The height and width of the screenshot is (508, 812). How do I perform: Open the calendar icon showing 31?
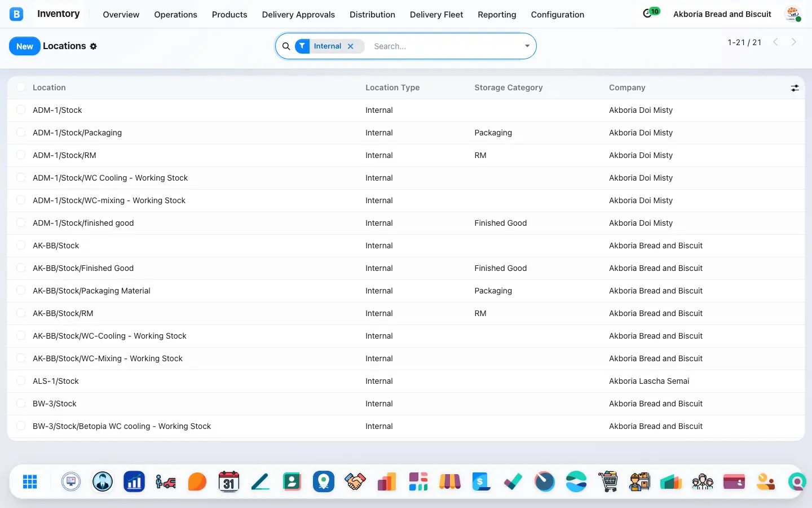tap(229, 481)
